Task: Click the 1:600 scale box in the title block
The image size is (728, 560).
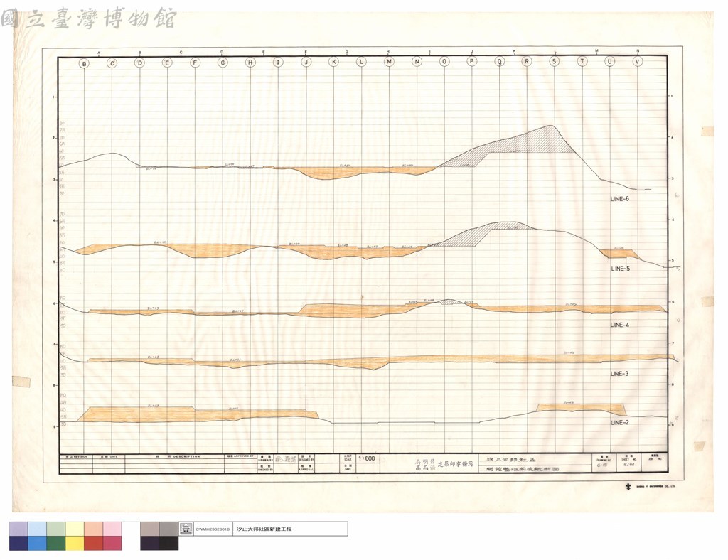Action: coord(366,458)
